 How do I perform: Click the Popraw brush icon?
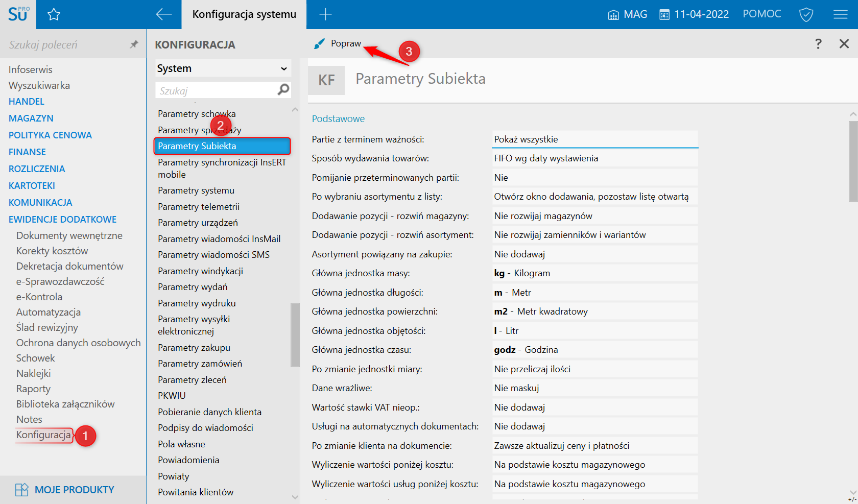click(319, 44)
